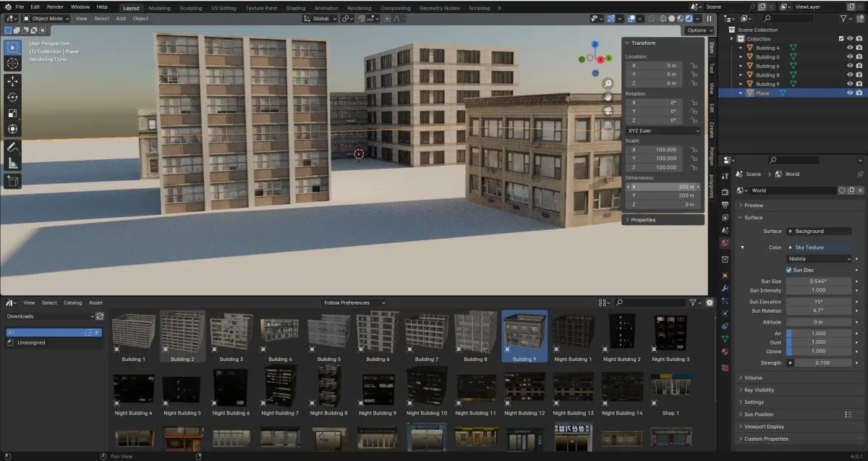868x461 pixels.
Task: Hide Building 4 with eye icon
Action: 850,48
